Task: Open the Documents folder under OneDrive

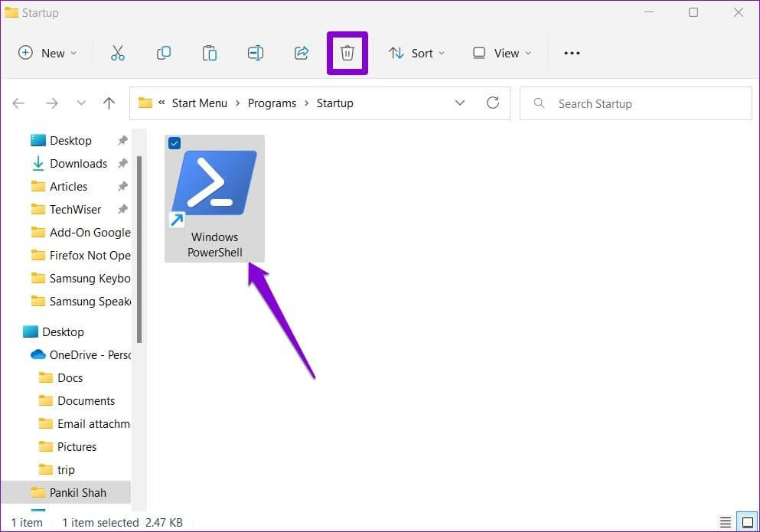Action: coord(86,400)
